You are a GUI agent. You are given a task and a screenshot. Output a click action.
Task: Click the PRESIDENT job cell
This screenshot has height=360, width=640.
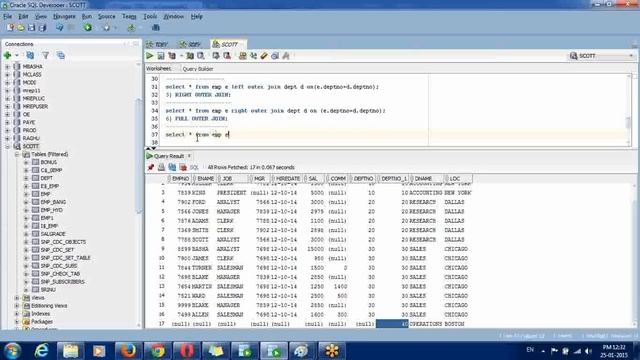(x=231, y=193)
